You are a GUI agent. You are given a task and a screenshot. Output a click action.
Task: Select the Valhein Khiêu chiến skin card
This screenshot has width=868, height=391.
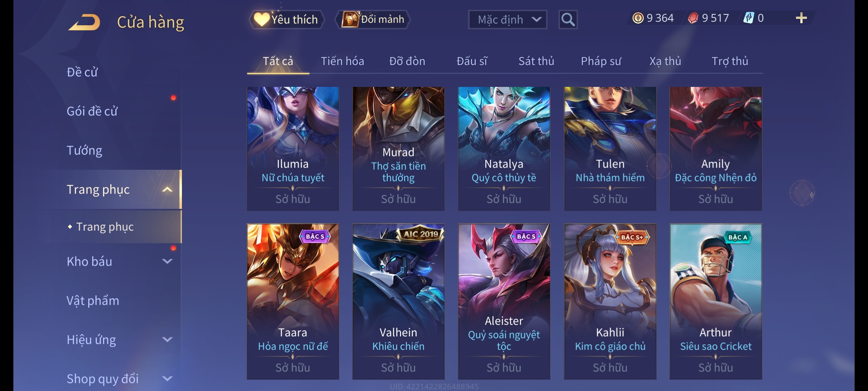398,302
